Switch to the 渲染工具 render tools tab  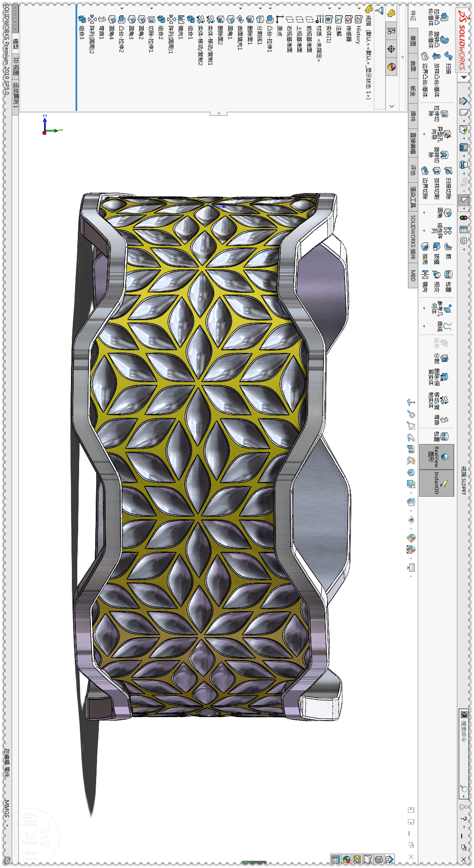click(413, 196)
